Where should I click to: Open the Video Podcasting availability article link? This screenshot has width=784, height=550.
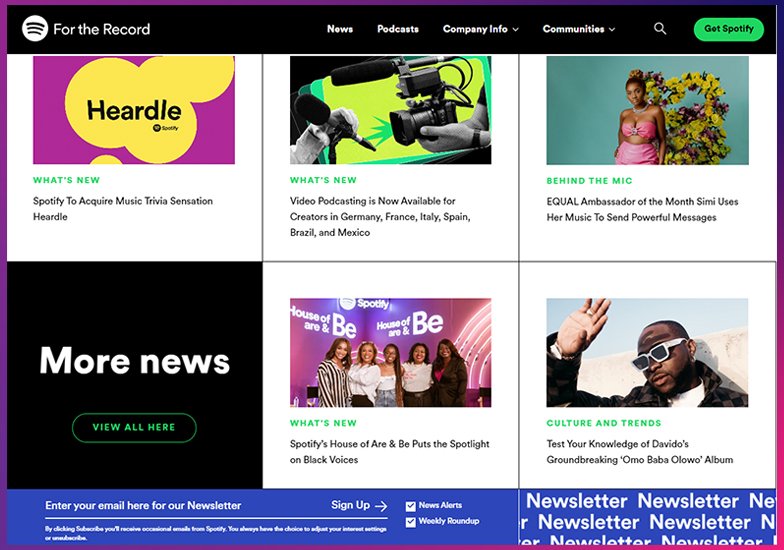(380, 216)
